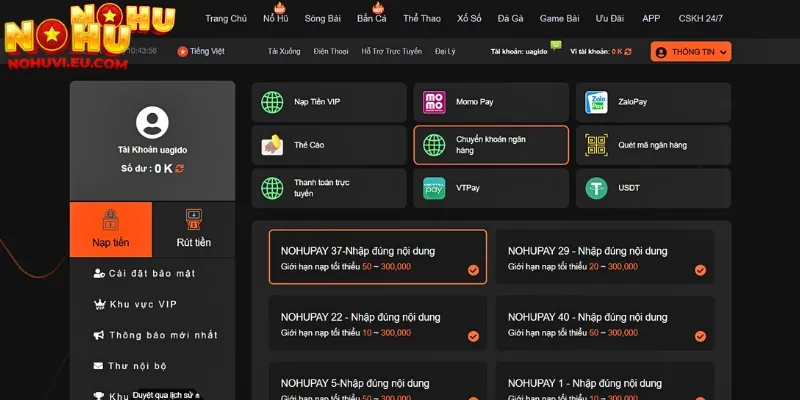Click the Momo logo icon
This screenshot has height=400, width=800.
click(x=434, y=102)
